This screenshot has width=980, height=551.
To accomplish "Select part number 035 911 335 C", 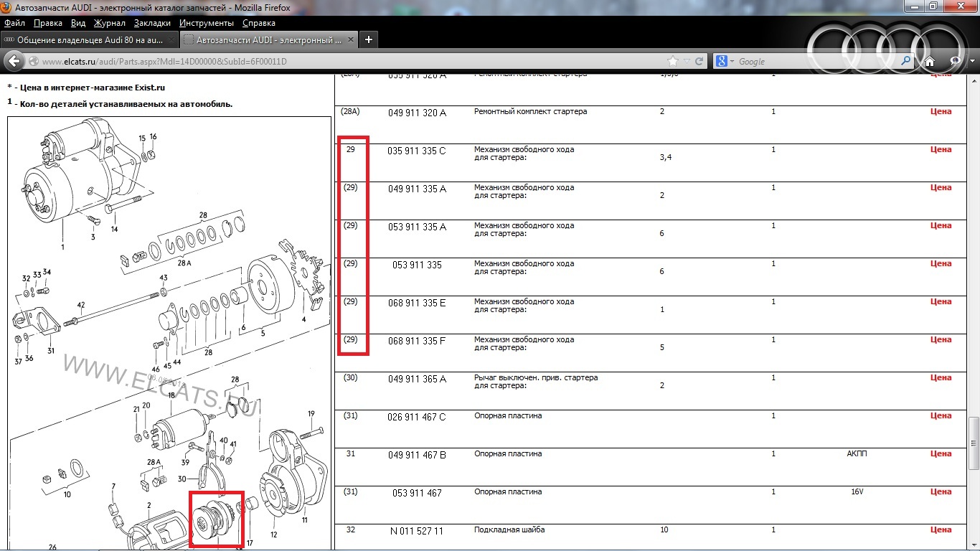I will (417, 151).
